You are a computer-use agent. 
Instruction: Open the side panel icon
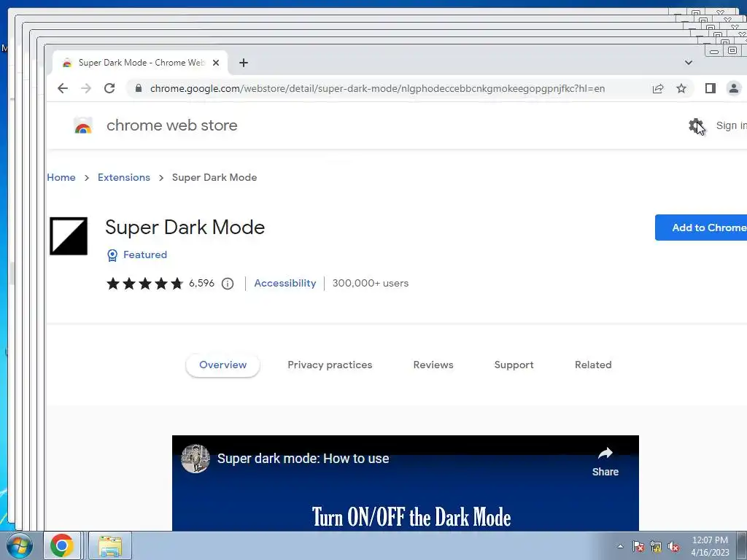(x=711, y=88)
